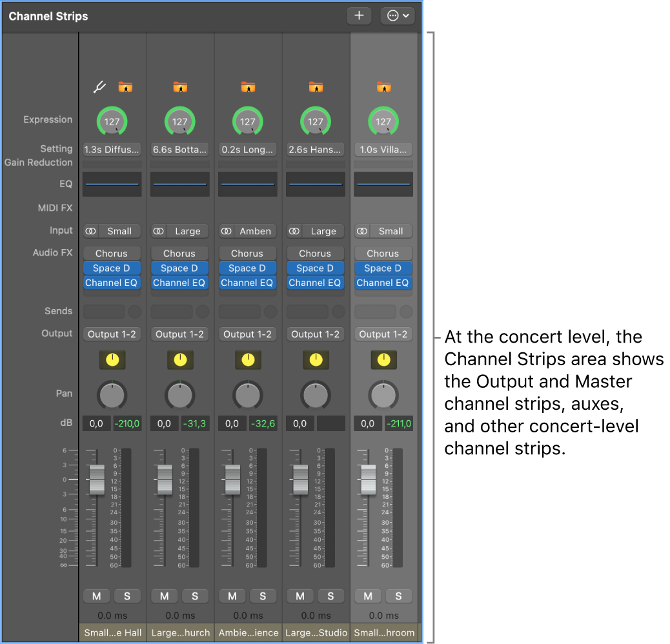Click the yellow knob icon on Large Studio strip
Image resolution: width=670 pixels, height=644 pixels.
316,360
